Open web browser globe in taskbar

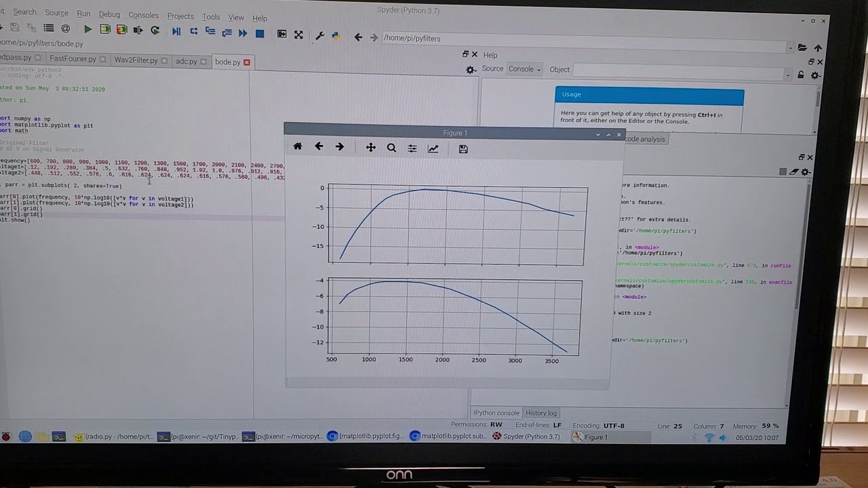pos(25,437)
